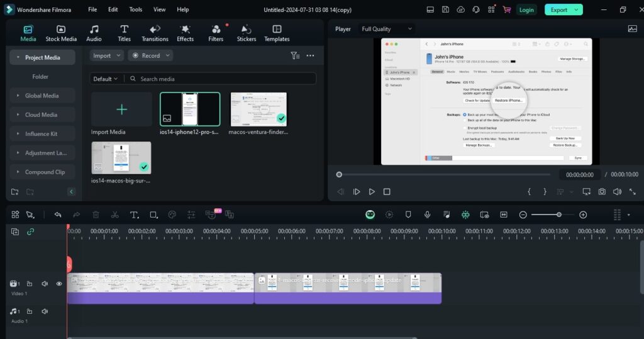Select the ios14-macos-big-sur thumbnail
The image size is (644, 339).
click(x=121, y=158)
